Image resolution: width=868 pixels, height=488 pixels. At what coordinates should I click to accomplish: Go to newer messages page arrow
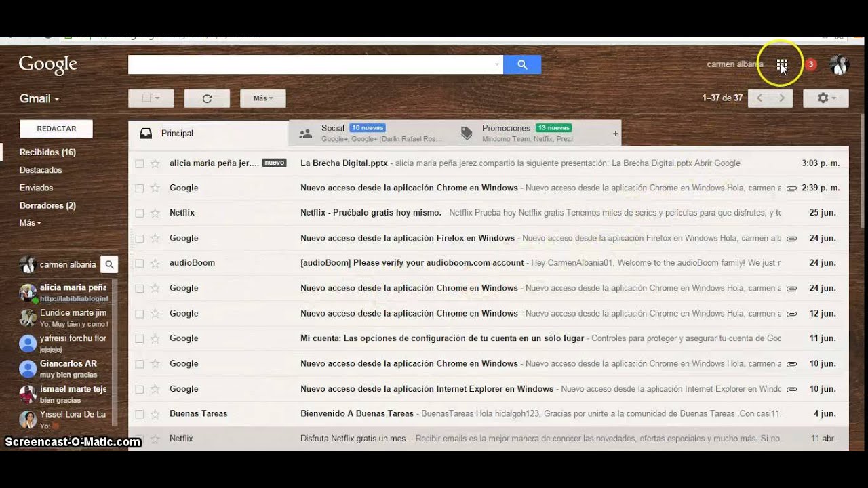tap(759, 98)
